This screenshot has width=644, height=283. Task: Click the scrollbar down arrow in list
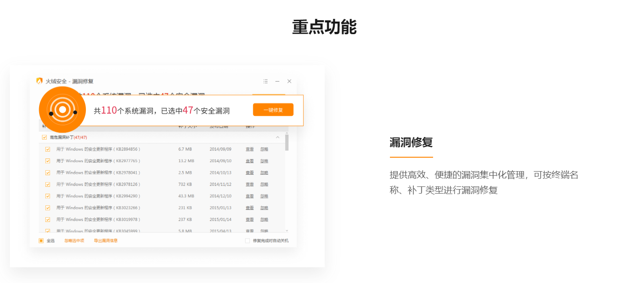pos(287,230)
